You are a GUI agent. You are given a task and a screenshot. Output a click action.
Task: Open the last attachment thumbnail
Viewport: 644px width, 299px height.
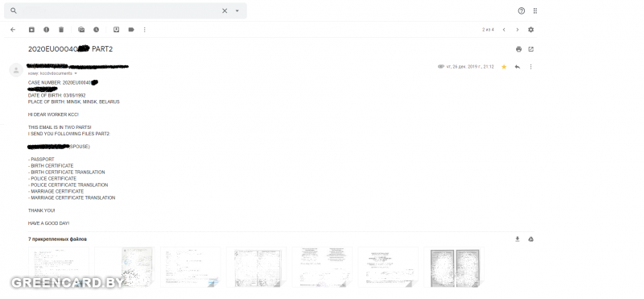tap(454, 268)
